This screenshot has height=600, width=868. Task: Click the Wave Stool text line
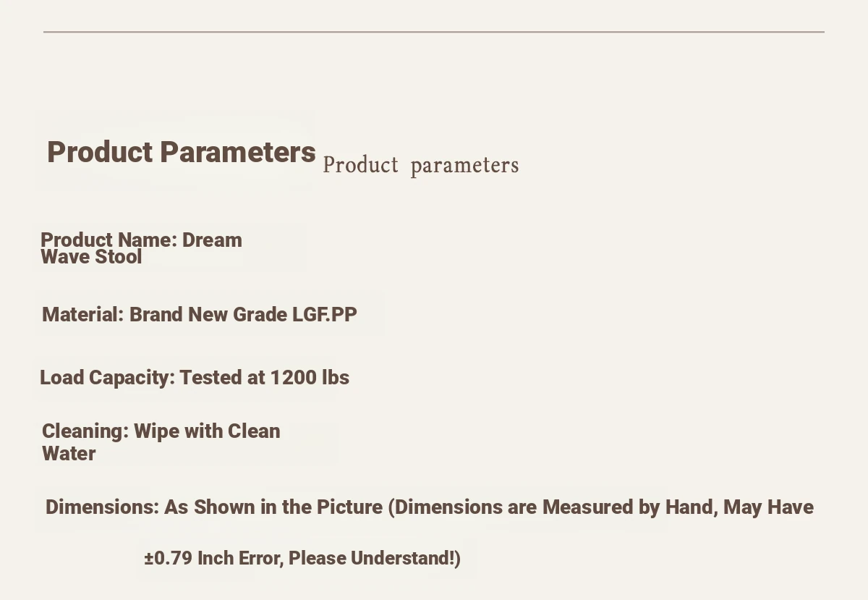pyautogui.click(x=91, y=257)
